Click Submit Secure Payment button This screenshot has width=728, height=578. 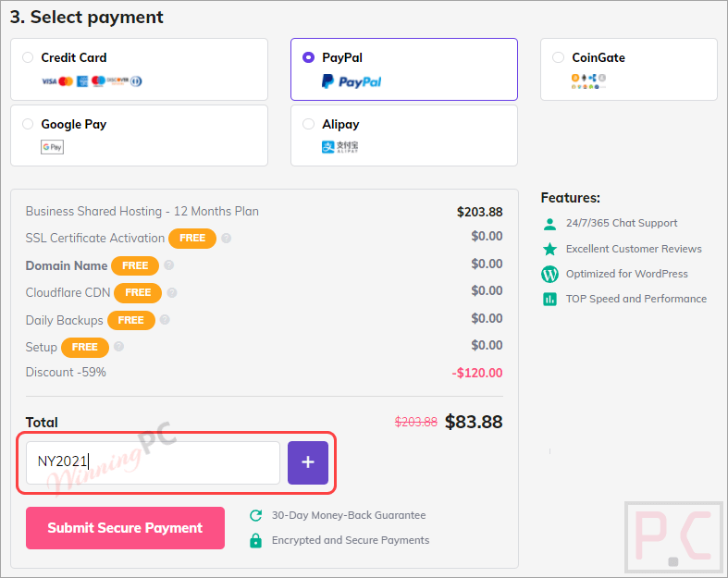click(x=126, y=528)
